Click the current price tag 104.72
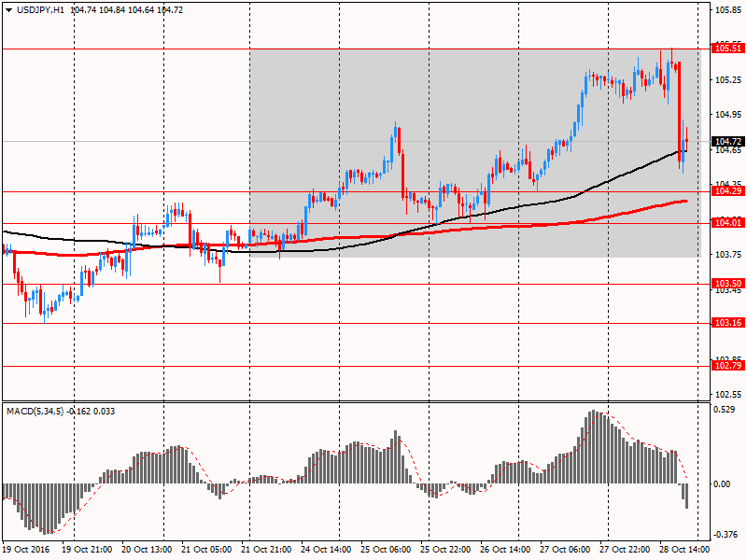The height and width of the screenshot is (560, 747). pyautogui.click(x=726, y=142)
